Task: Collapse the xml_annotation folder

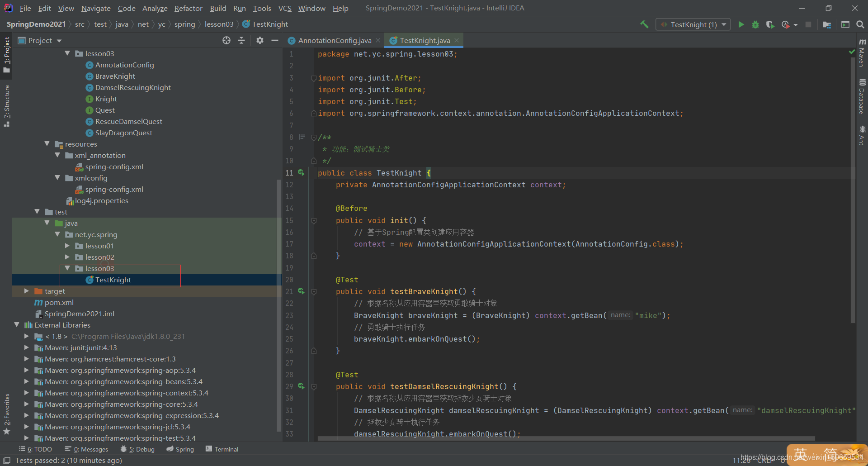Action: click(x=57, y=155)
